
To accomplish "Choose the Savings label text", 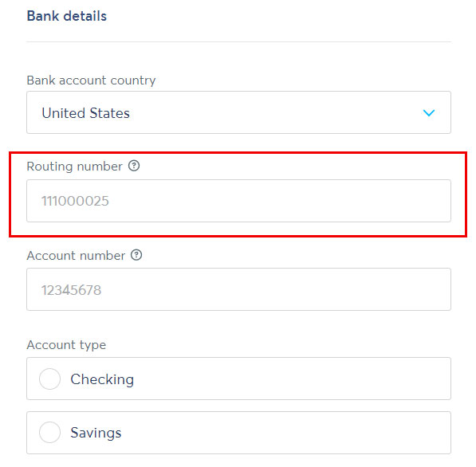I will [96, 433].
